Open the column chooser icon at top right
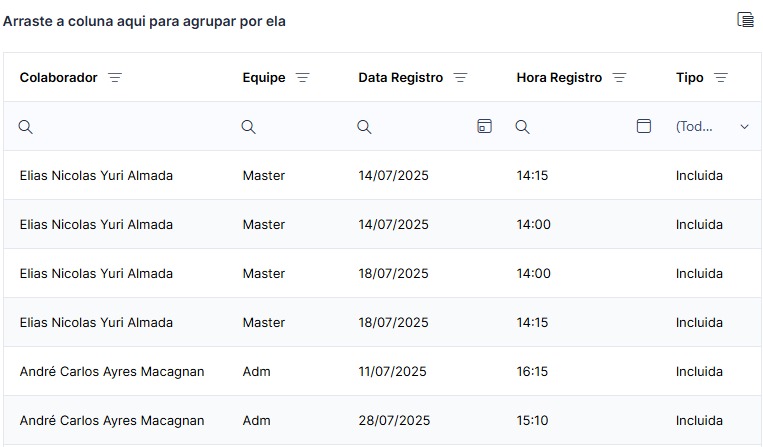The height and width of the screenshot is (447, 763). (x=745, y=20)
